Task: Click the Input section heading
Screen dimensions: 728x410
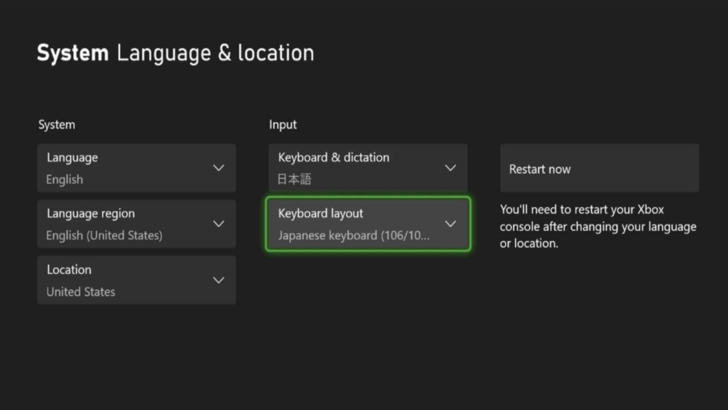Action: 283,125
